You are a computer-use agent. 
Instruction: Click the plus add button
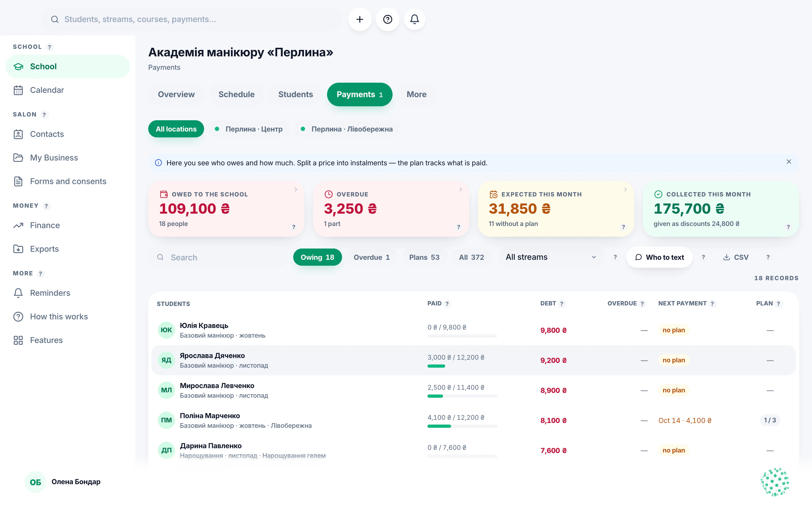pos(360,19)
